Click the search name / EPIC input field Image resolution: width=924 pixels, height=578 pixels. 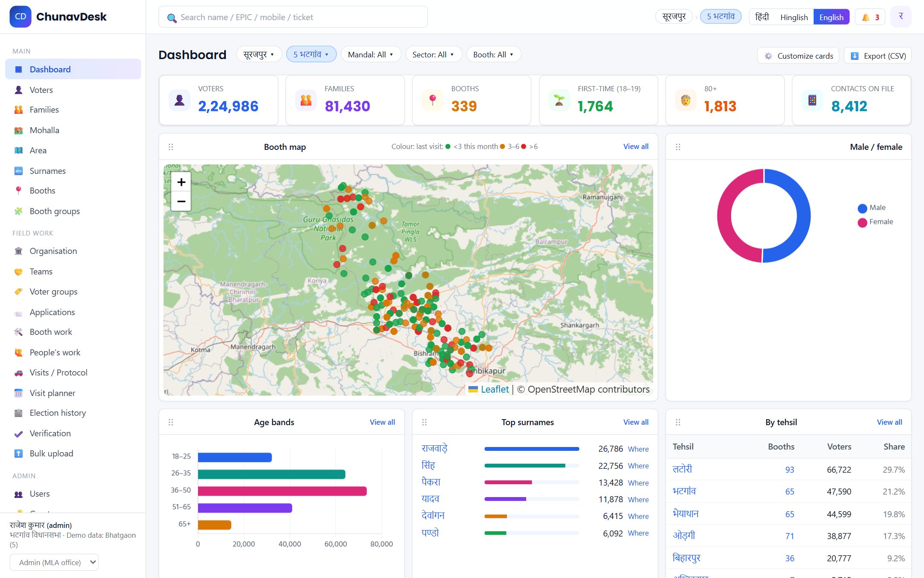point(293,17)
